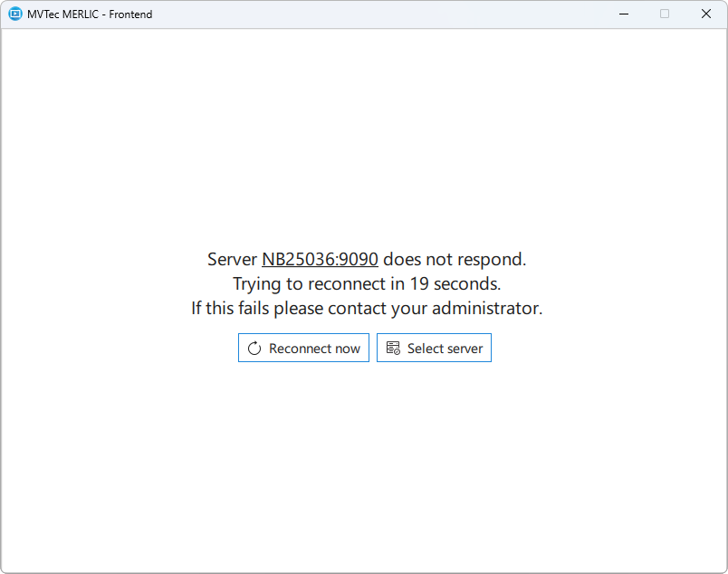The height and width of the screenshot is (574, 728).
Task: Click the 'contact your administrator' message line
Action: coord(367,309)
